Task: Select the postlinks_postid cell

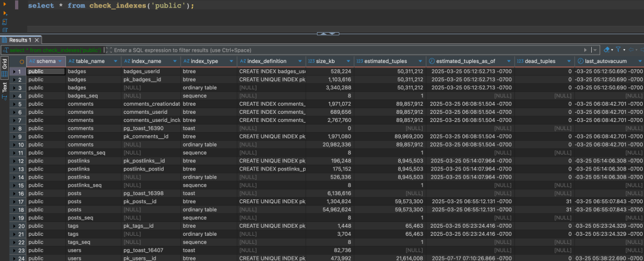Action: tap(151, 169)
